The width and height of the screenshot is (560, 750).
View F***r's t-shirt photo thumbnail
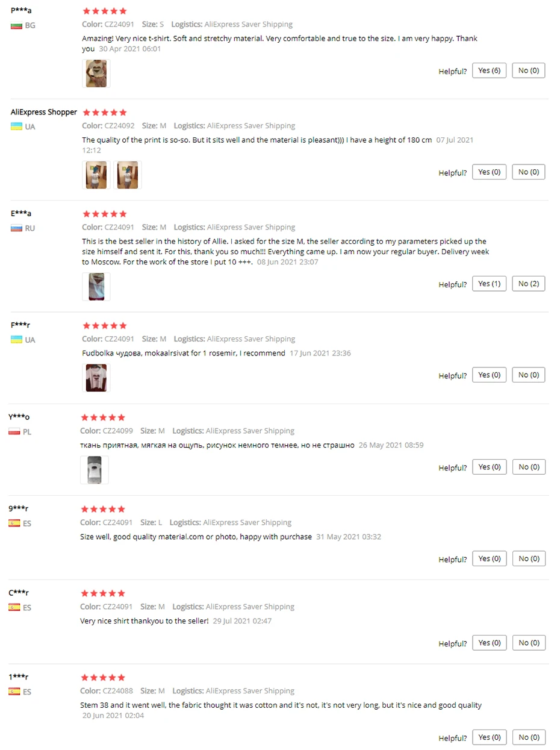96,378
